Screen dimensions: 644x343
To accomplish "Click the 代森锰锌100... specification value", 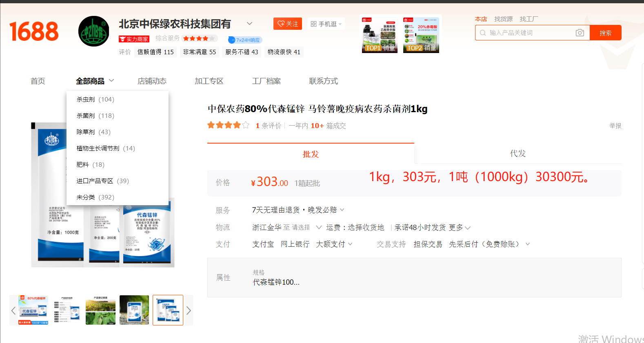I will coord(276,282).
